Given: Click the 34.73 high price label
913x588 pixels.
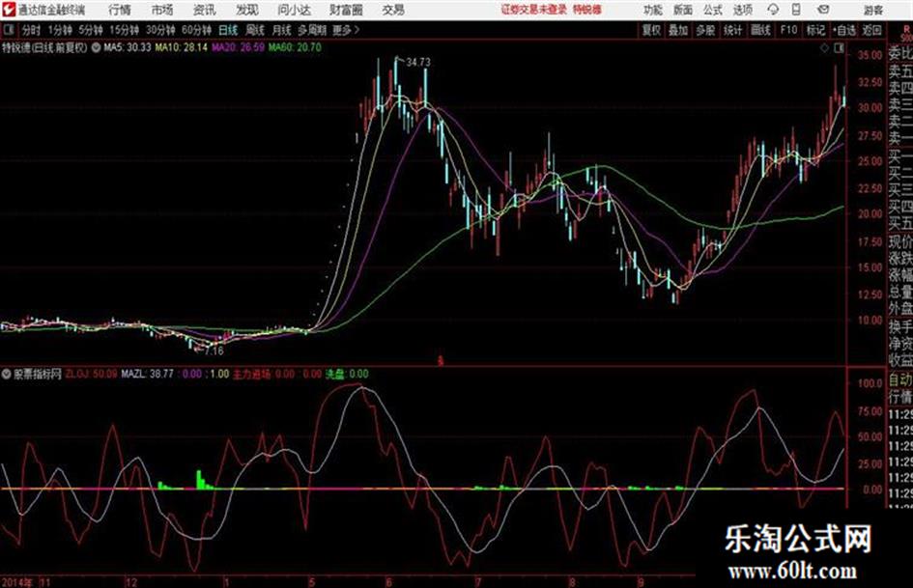Looking at the screenshot, I should click(x=418, y=63).
